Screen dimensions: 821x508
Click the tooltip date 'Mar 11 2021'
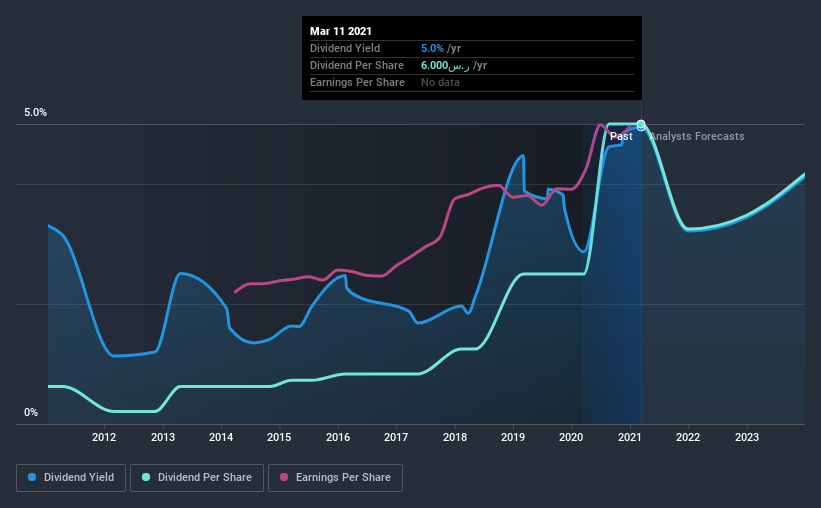[x=341, y=31]
